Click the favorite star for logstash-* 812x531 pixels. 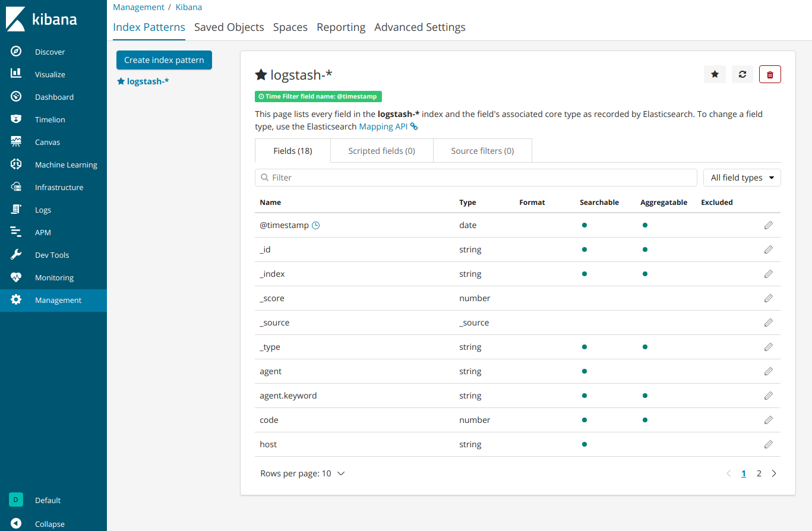pos(715,74)
